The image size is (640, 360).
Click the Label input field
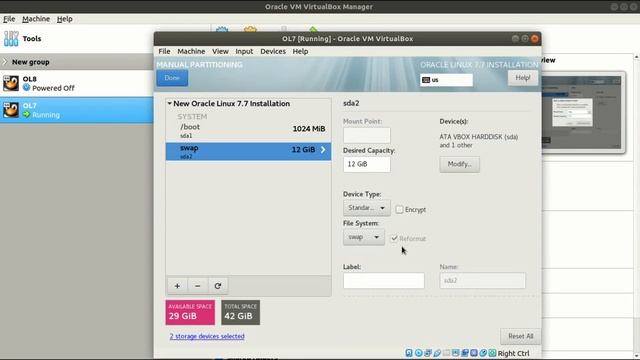pyautogui.click(x=384, y=281)
